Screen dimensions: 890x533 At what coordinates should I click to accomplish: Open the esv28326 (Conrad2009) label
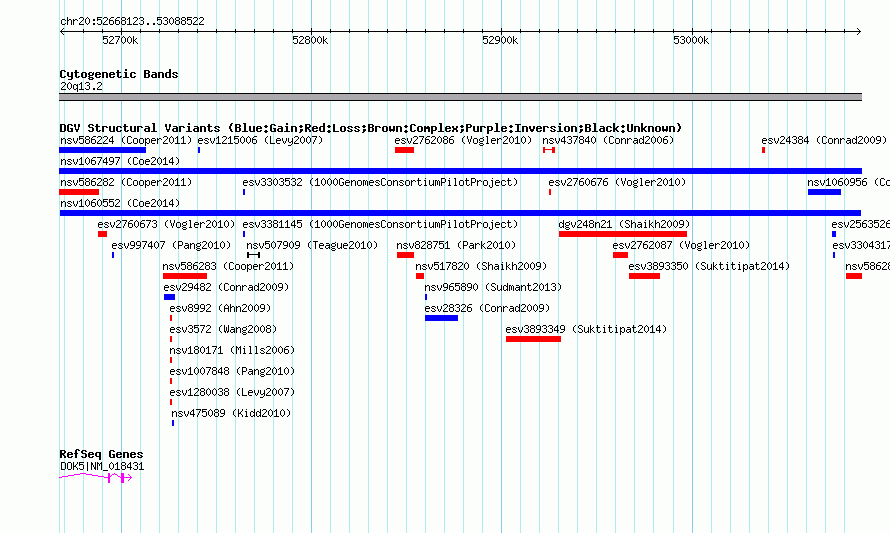488,308
